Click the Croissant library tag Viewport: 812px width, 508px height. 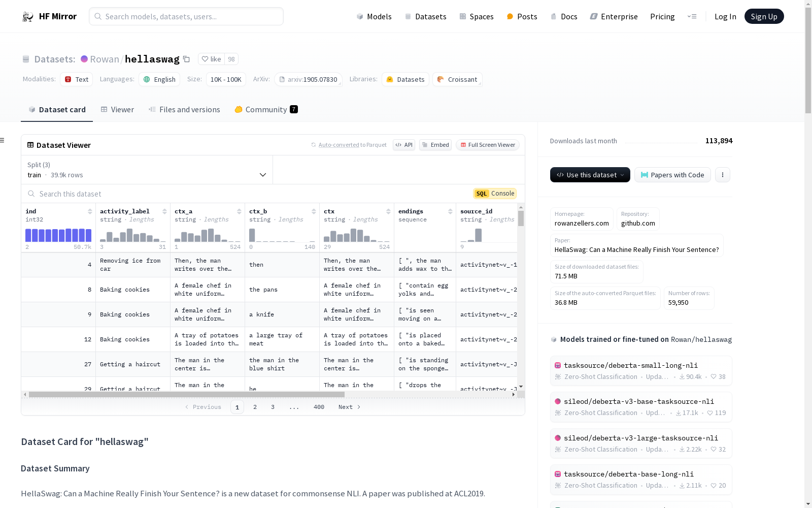457,79
